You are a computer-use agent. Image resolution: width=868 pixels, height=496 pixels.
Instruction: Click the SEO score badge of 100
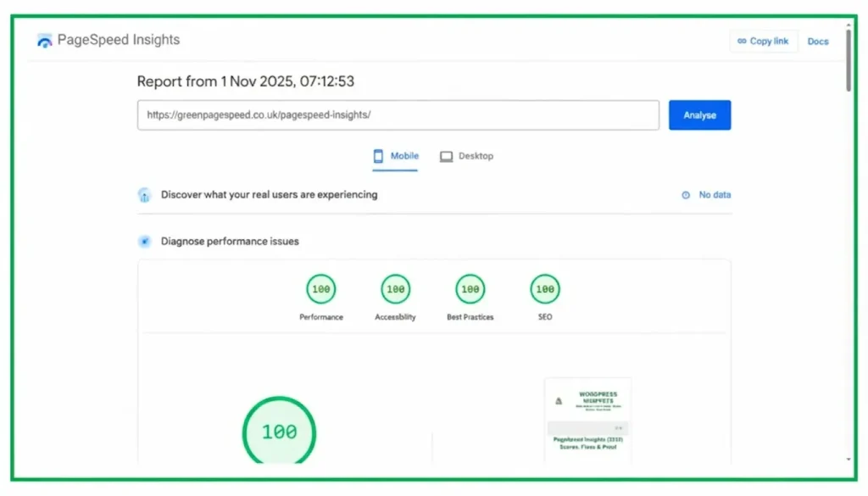pos(544,288)
